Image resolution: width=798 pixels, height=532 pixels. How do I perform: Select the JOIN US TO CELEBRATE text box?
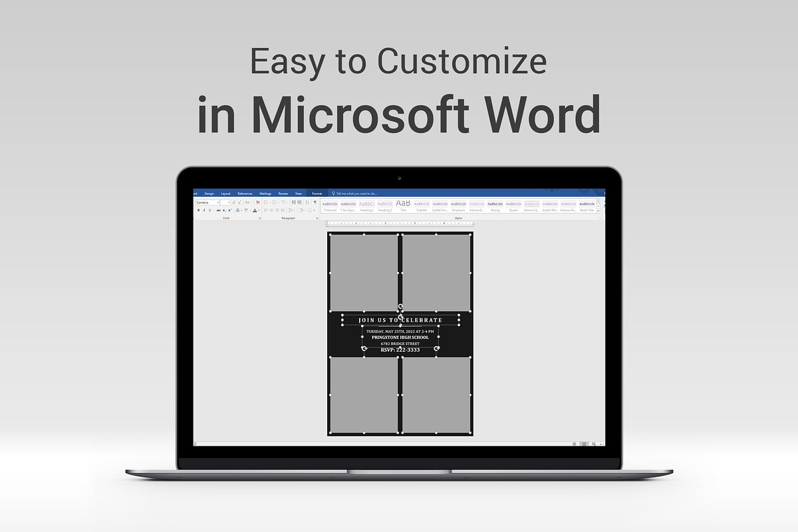(400, 320)
